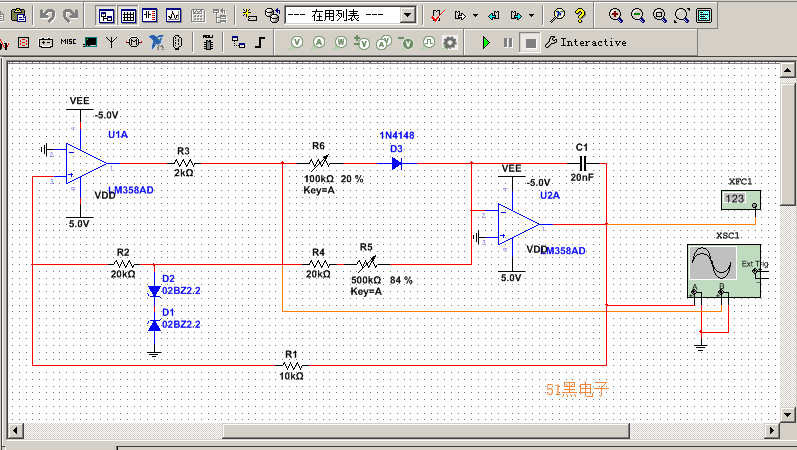Open the MISC components group
Viewport: 797px width, 450px height.
[68, 42]
